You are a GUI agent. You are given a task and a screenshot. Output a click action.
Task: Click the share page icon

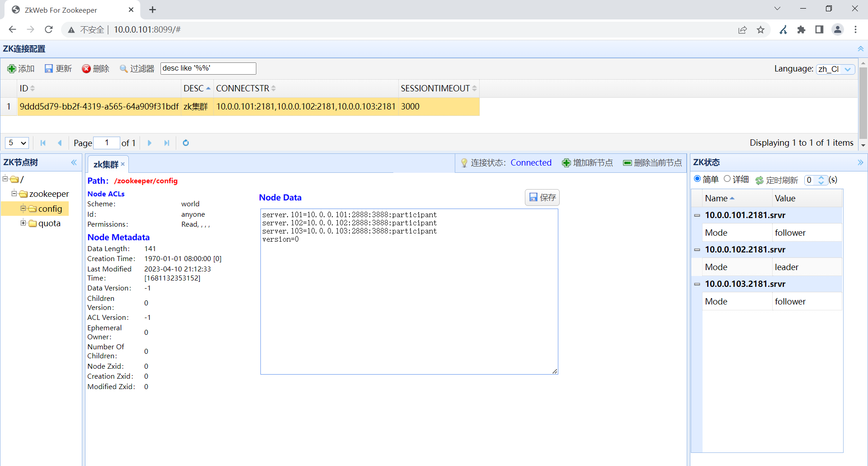click(x=742, y=30)
